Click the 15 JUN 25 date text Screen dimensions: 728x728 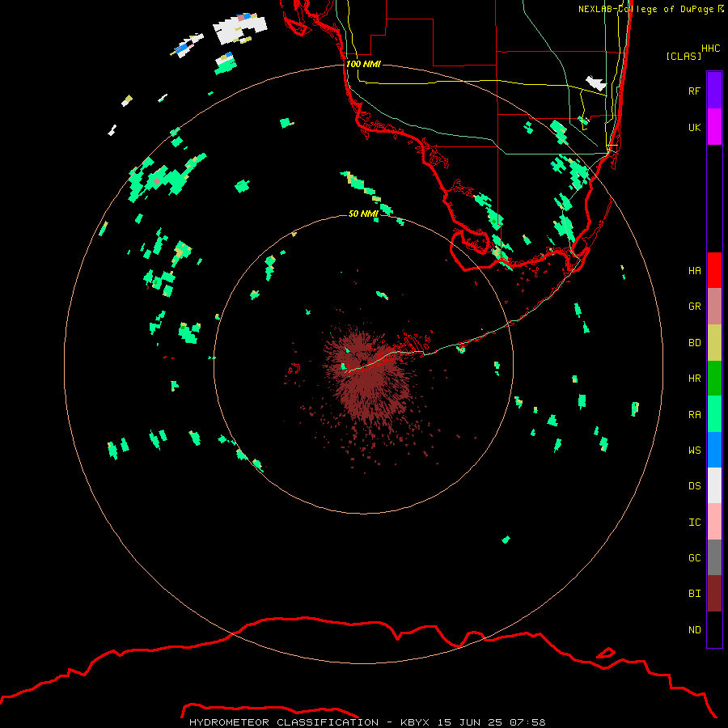tap(470, 722)
